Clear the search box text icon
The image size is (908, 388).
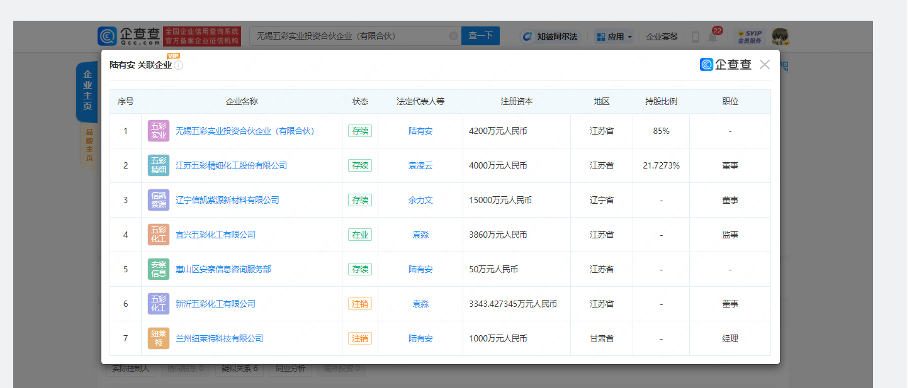tap(453, 36)
